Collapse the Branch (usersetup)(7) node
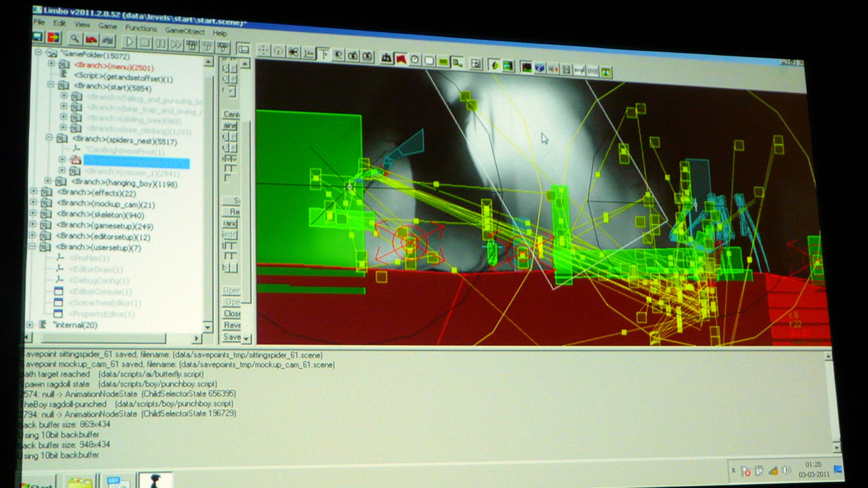The height and width of the screenshot is (488, 868). coord(31,247)
